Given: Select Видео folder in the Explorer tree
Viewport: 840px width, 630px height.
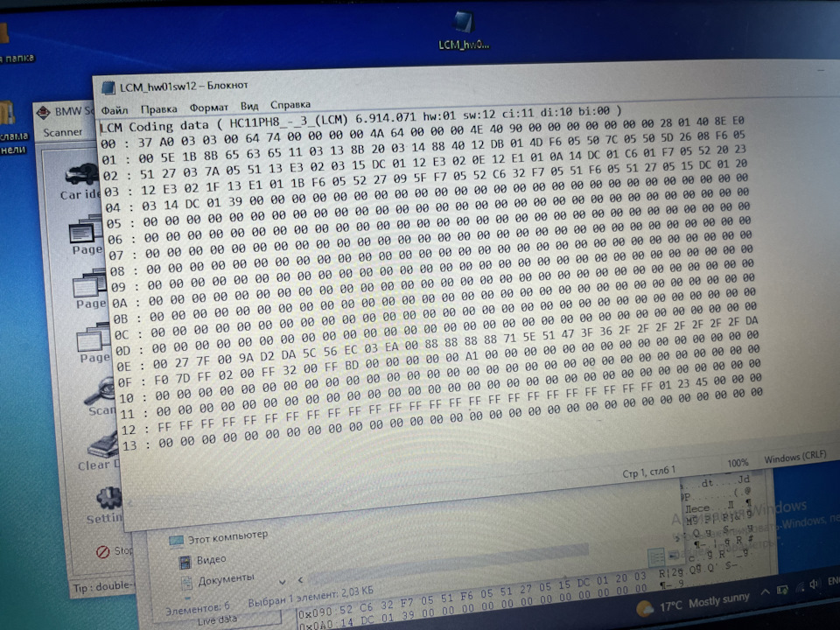Looking at the screenshot, I should click(202, 560).
